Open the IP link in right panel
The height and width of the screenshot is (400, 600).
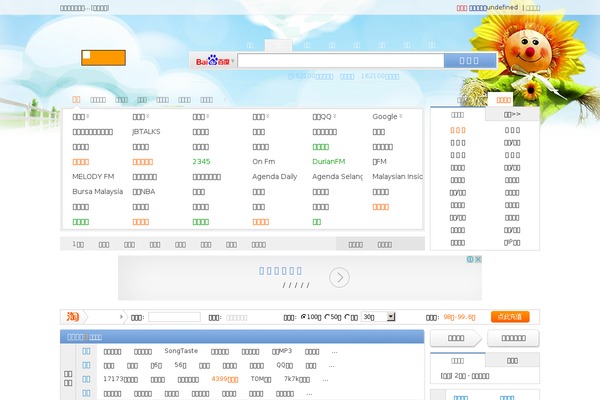point(512,242)
